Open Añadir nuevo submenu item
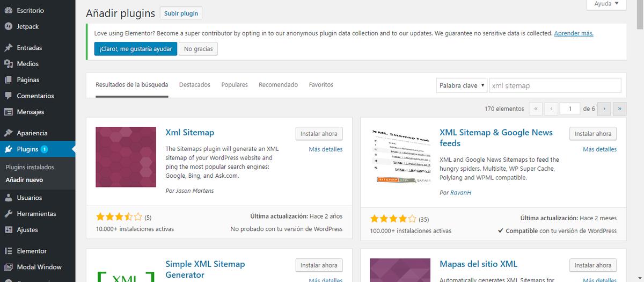 (24, 180)
